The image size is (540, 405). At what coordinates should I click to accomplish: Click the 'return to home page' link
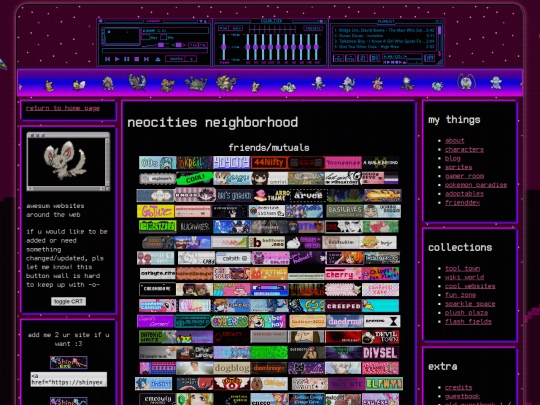pos(63,108)
